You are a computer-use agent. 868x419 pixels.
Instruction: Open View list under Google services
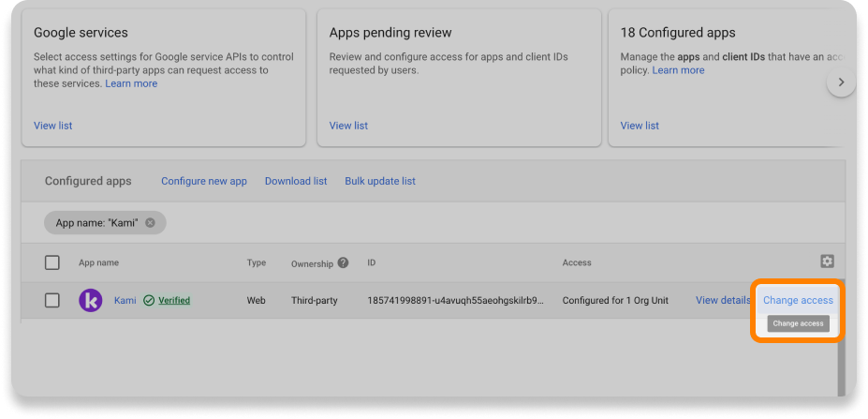coord(53,126)
